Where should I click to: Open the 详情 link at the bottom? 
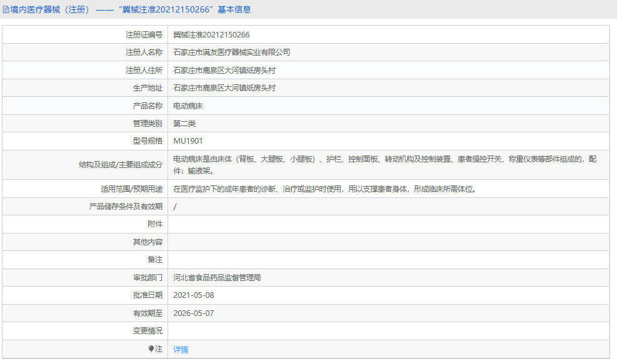[x=179, y=349]
